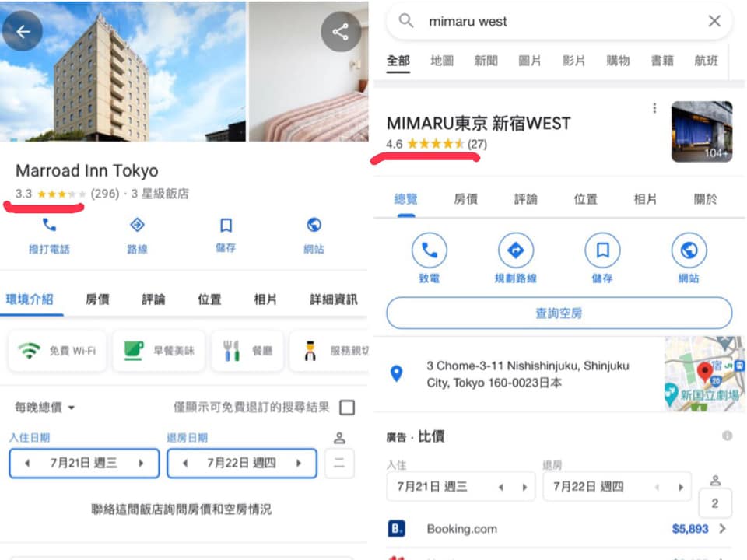Tap the share icon on hotel photo
Viewport: 747px width, 560px height.
click(x=340, y=32)
